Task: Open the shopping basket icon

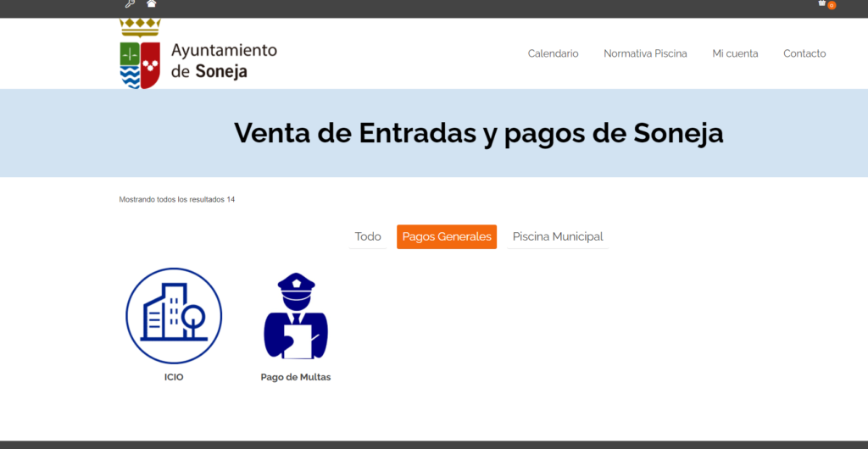Action: tap(822, 3)
